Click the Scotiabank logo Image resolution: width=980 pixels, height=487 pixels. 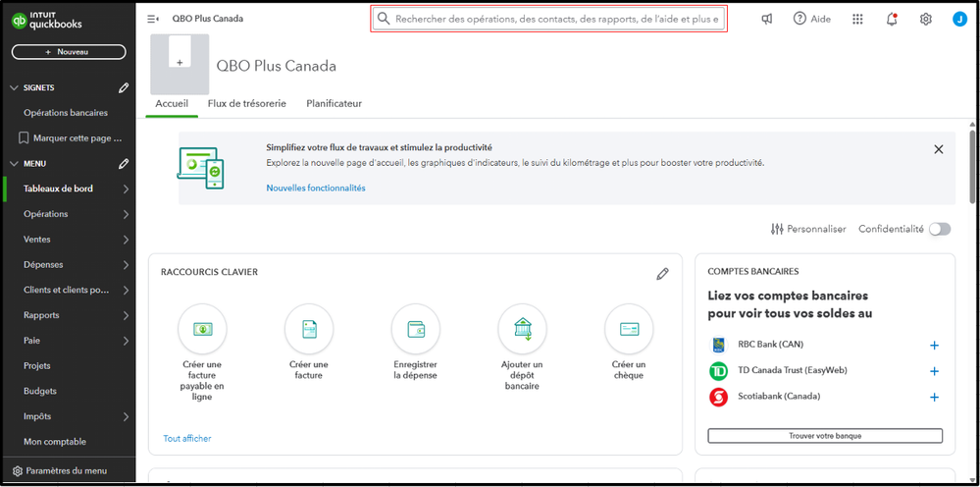(x=719, y=397)
